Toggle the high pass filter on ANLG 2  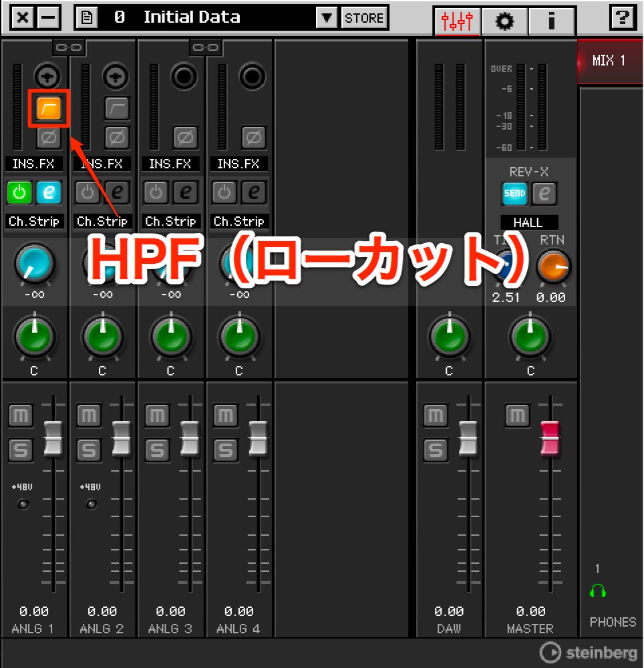(117, 108)
